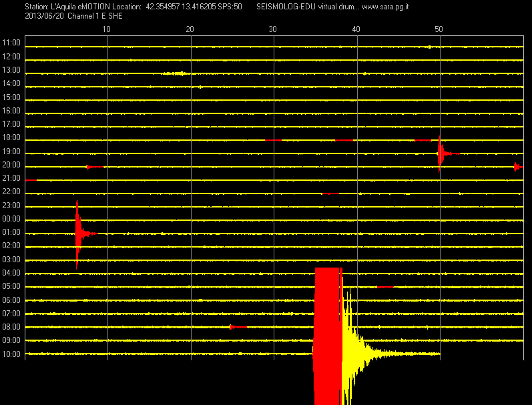Click the 22:00 trace time label

[11, 191]
